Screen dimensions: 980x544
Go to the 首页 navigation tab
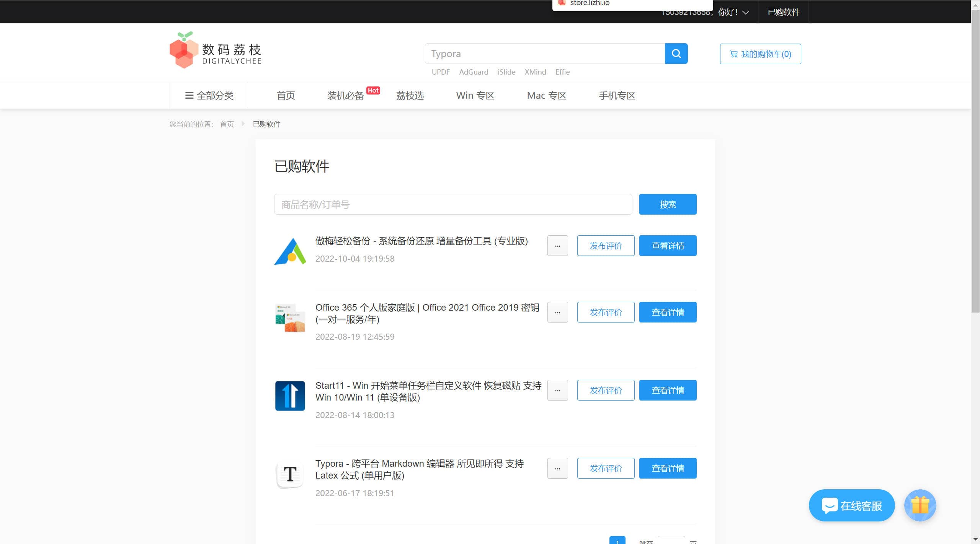point(286,95)
